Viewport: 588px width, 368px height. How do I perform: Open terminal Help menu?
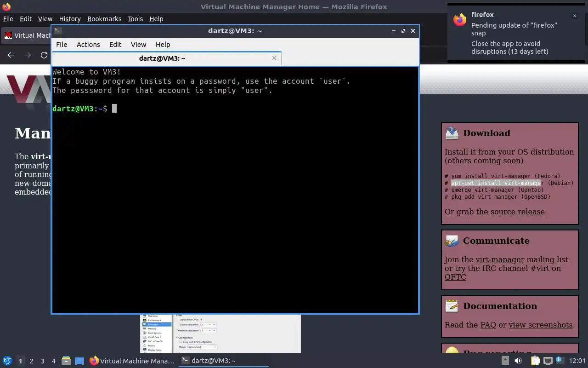163,45
